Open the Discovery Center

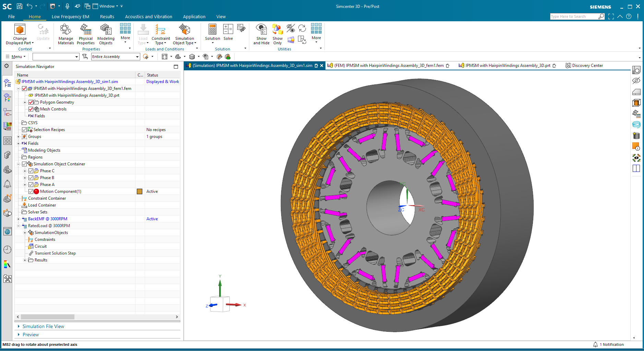click(584, 65)
